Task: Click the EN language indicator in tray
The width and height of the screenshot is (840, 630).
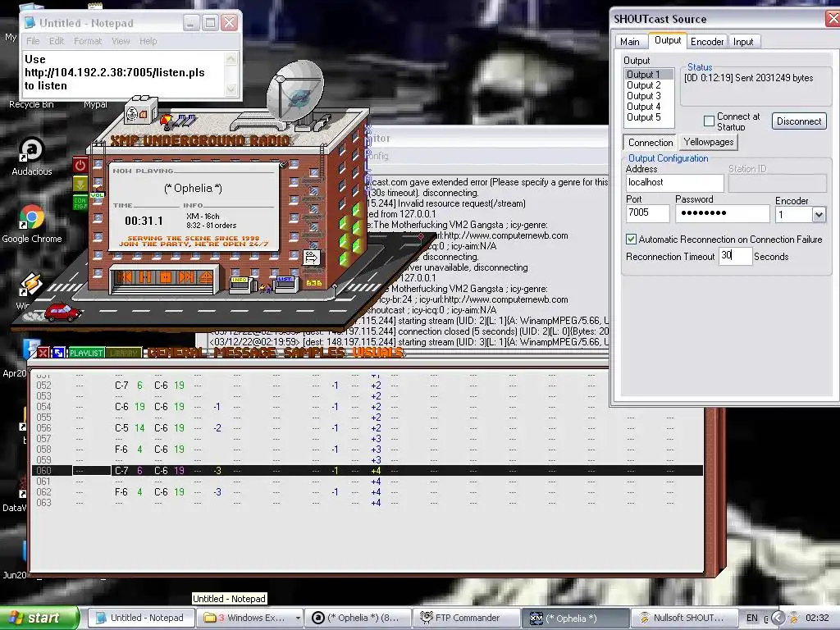Action: coord(752,618)
